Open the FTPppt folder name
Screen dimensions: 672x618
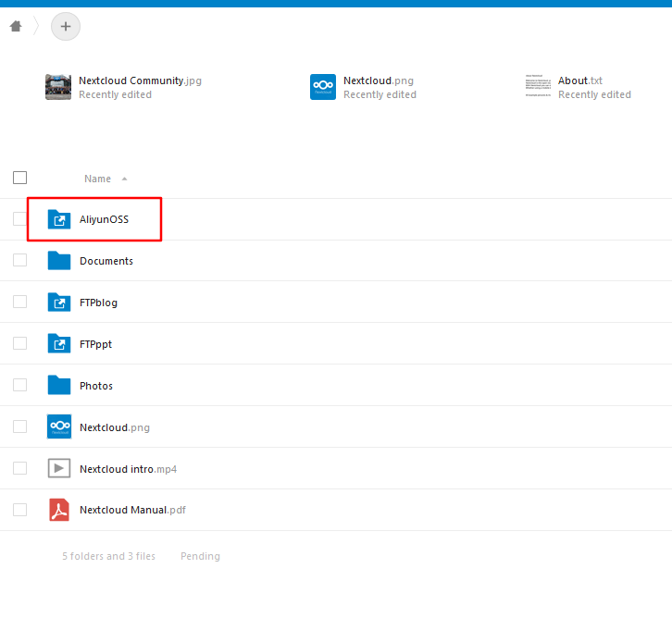(95, 344)
